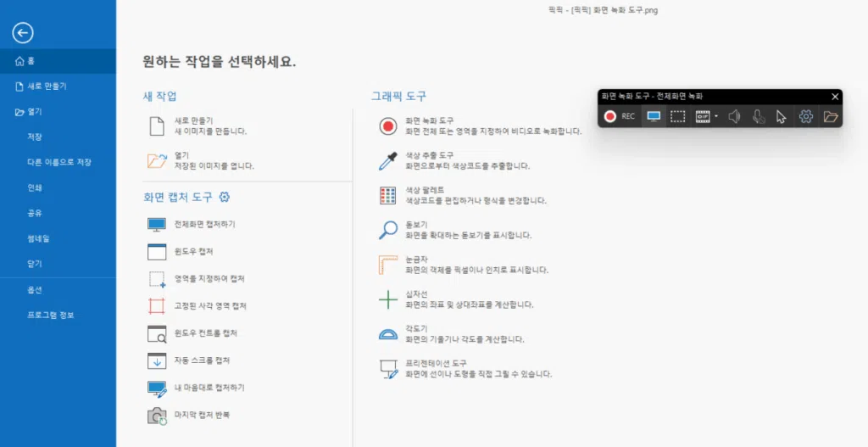Open recorder settings gear icon
This screenshot has width=868, height=447.
click(806, 116)
